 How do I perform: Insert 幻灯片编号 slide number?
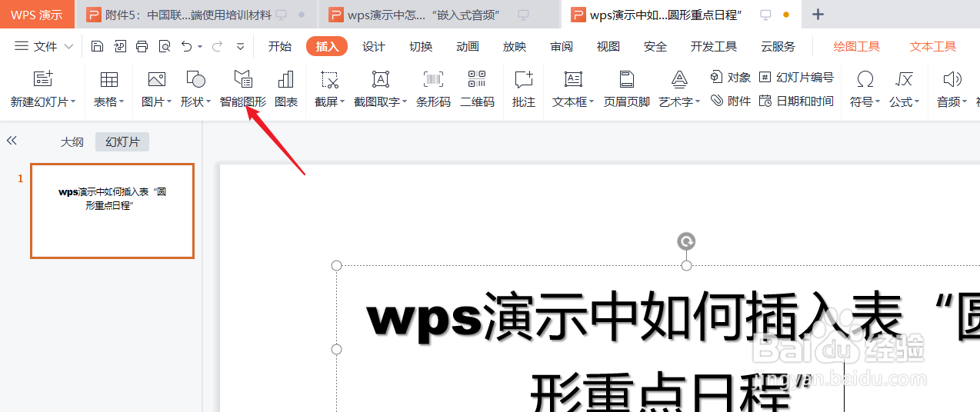(x=796, y=77)
